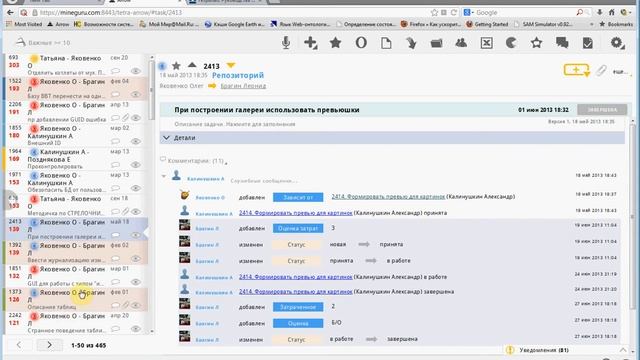
Task: Open the 'ещё...' more options menu
Action: click(620, 72)
